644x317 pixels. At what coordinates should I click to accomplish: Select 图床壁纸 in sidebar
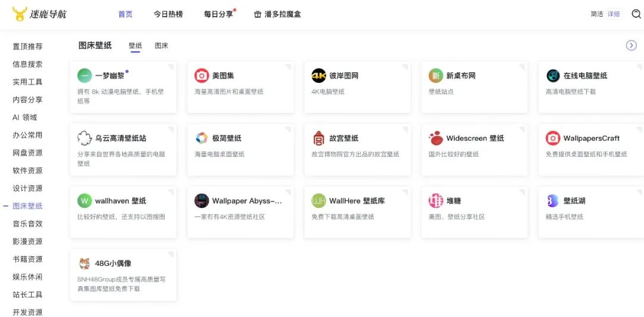coord(27,206)
